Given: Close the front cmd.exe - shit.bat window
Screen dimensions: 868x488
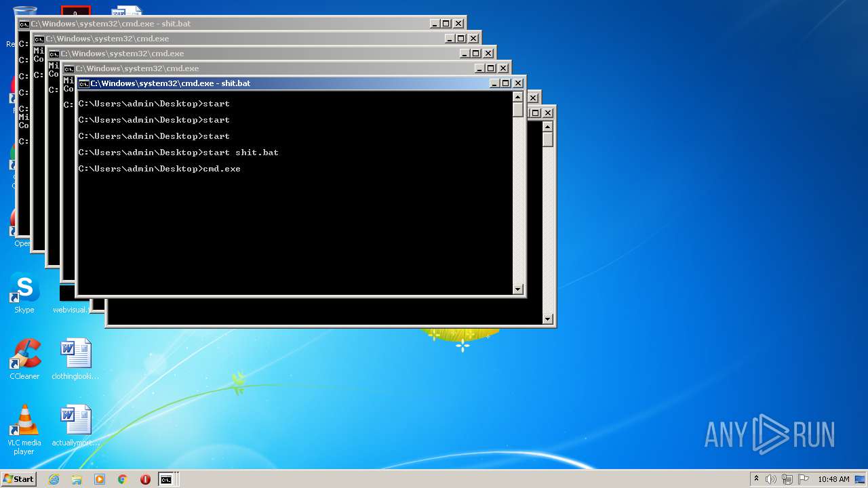Looking at the screenshot, I should 518,83.
